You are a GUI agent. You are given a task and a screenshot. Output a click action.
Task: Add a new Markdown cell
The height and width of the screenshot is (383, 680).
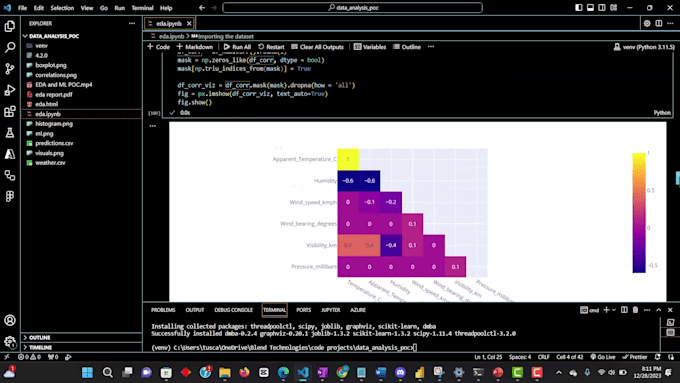click(x=194, y=47)
